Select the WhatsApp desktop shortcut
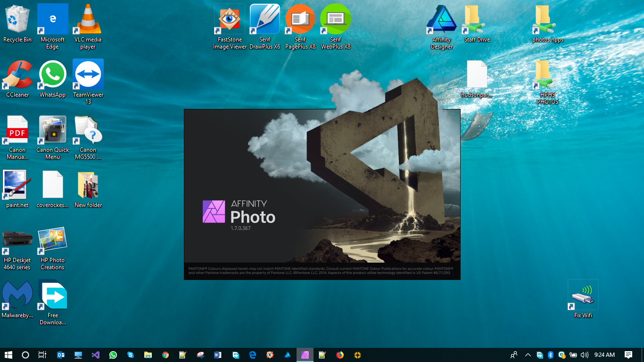The width and height of the screenshot is (644, 362). pos(52,79)
